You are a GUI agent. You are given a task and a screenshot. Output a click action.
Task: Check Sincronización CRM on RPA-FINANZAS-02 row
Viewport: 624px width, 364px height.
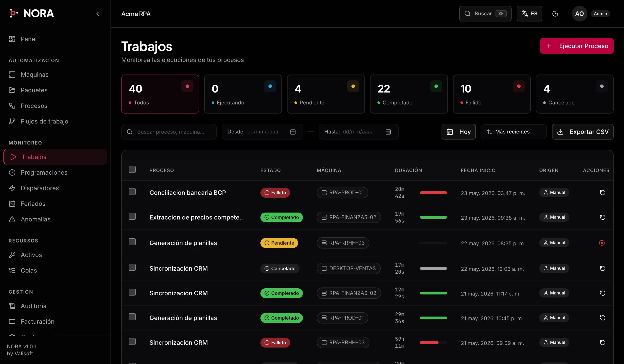point(132,292)
